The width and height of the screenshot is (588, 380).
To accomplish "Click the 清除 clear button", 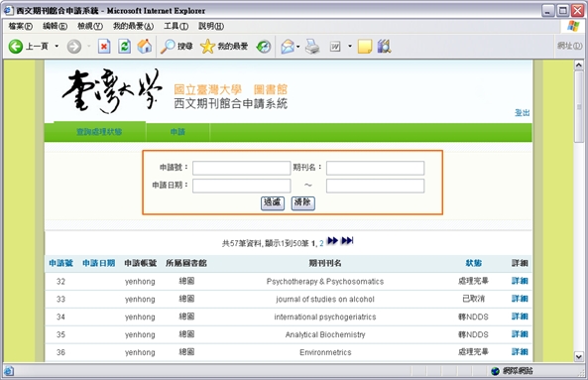I will (x=303, y=203).
